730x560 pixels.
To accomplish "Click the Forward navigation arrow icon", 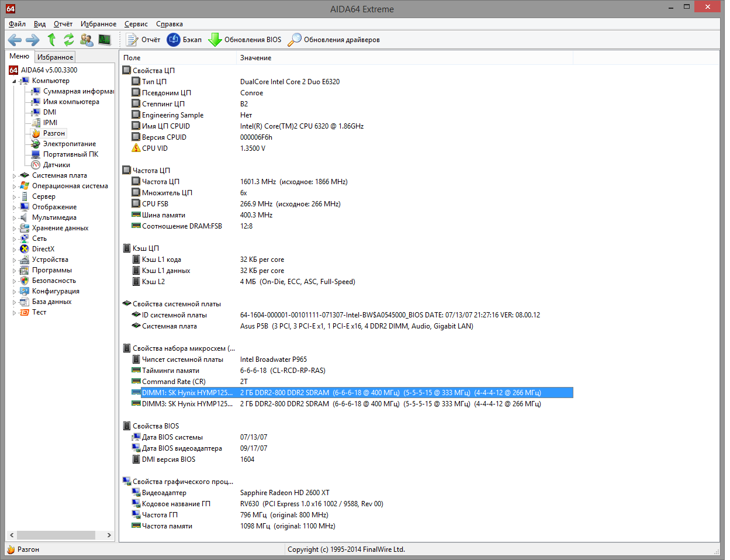I will (33, 40).
